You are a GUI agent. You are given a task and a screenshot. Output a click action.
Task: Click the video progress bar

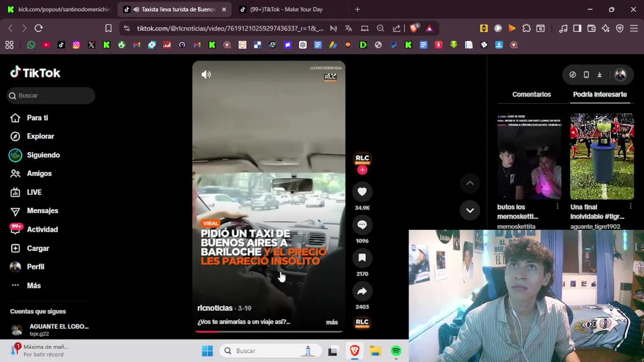tap(269, 331)
